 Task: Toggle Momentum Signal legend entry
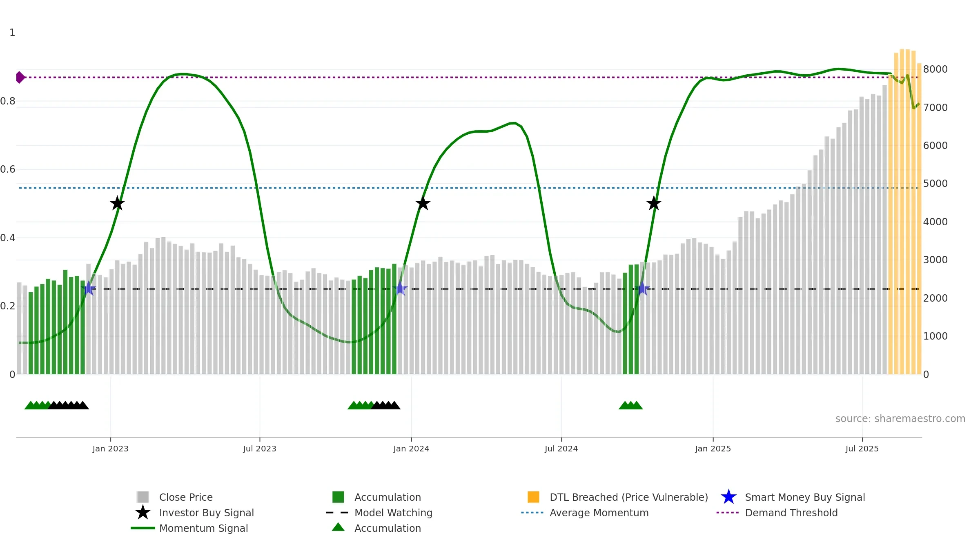point(189,528)
